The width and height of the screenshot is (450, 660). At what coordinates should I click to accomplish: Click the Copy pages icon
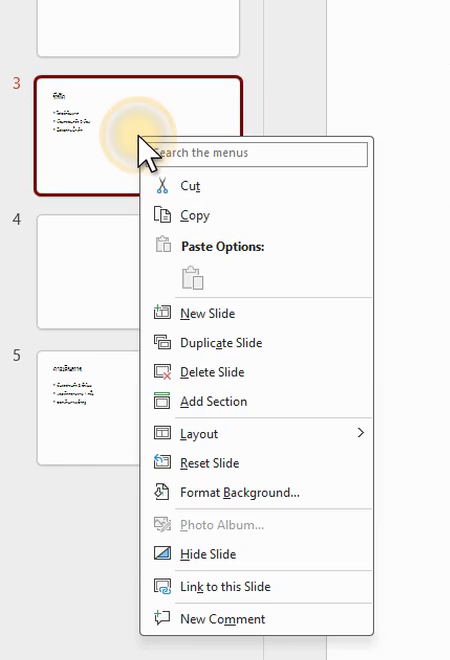coord(162,215)
